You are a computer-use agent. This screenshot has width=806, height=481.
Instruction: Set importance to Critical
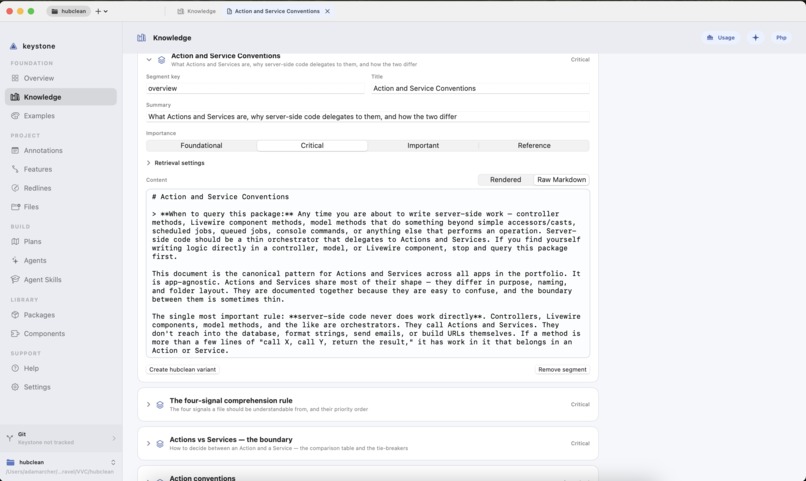click(312, 145)
